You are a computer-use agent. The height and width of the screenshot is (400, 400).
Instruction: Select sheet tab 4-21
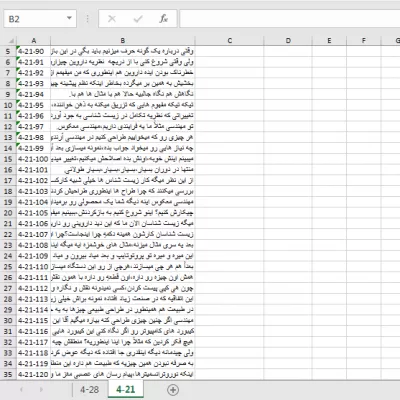(x=126, y=389)
